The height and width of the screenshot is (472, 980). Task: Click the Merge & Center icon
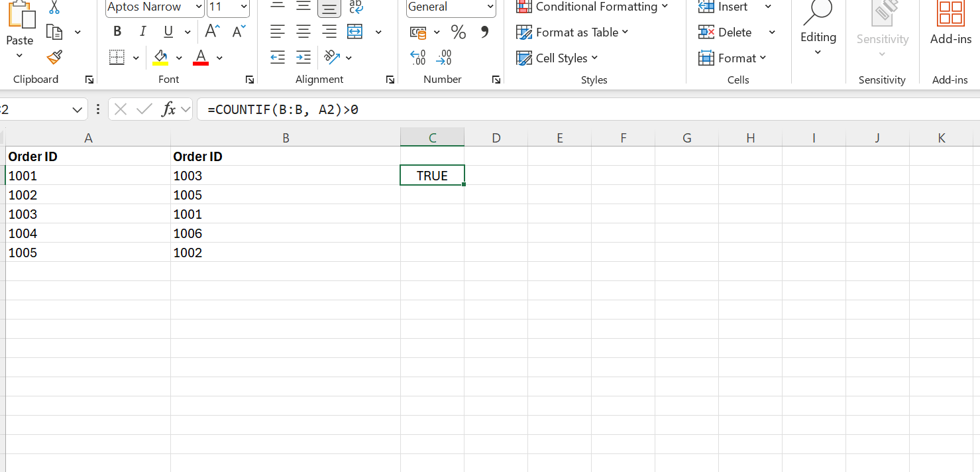(x=355, y=32)
